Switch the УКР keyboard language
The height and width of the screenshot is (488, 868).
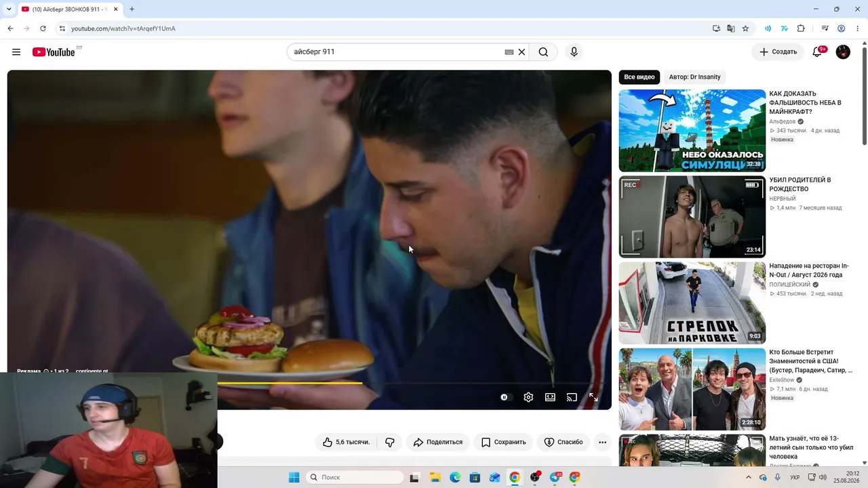(795, 477)
